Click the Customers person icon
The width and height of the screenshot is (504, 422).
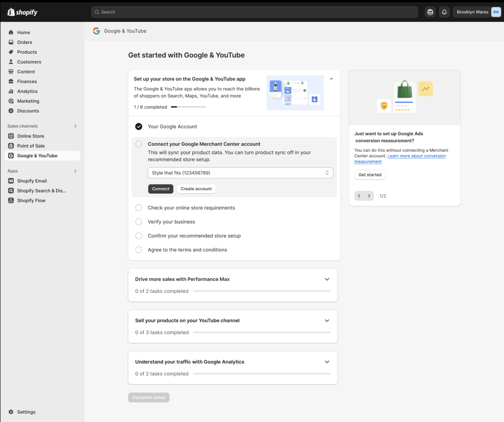click(11, 62)
